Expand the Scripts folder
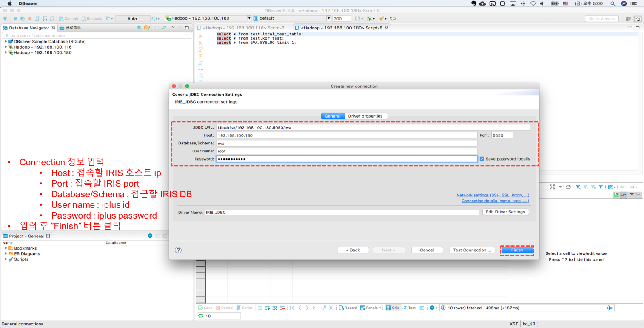 (x=6, y=259)
